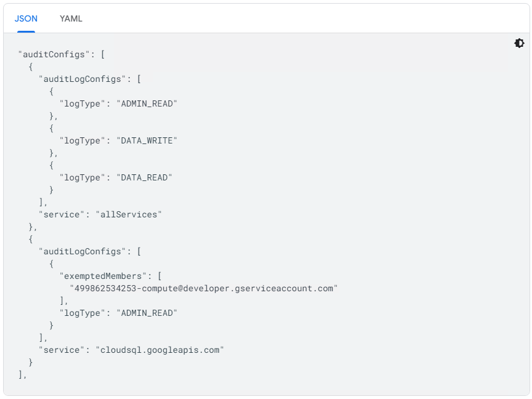Viewport: 532px width, 399px height.
Task: Click the first "auditLogConfigs" key
Action: click(83, 79)
